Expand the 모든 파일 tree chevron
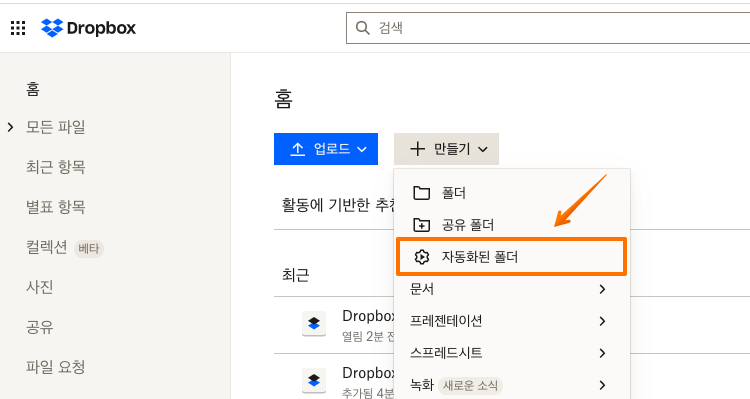The height and width of the screenshot is (399, 750). (x=11, y=127)
